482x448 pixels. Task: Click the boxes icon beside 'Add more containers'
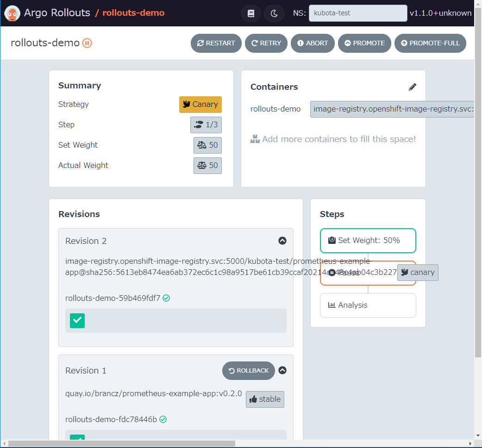coord(255,139)
